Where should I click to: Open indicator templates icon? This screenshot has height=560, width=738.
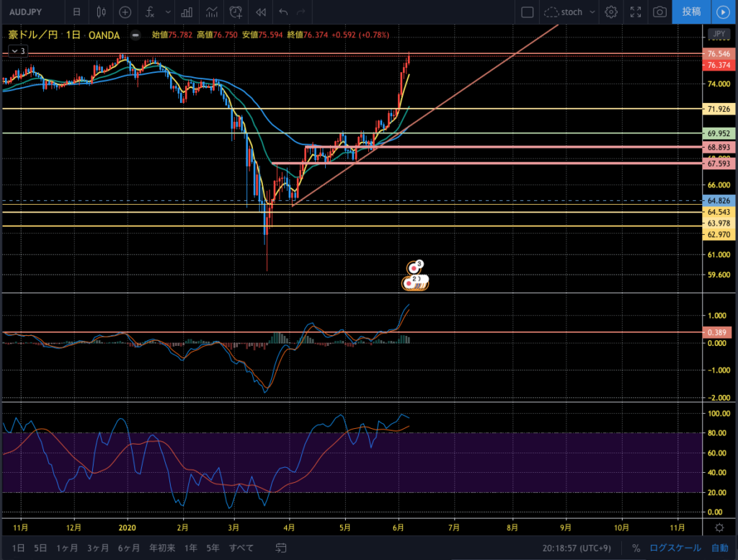click(x=212, y=12)
